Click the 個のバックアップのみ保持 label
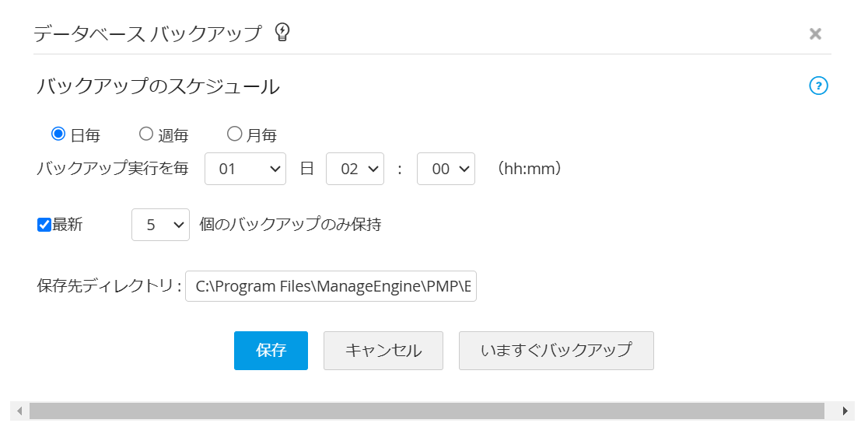Viewport: 868px width, 430px height. coord(290,225)
